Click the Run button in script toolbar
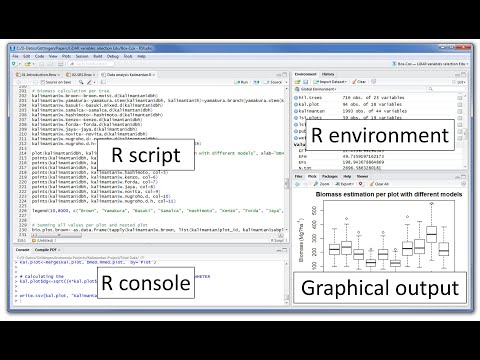 click(241, 82)
